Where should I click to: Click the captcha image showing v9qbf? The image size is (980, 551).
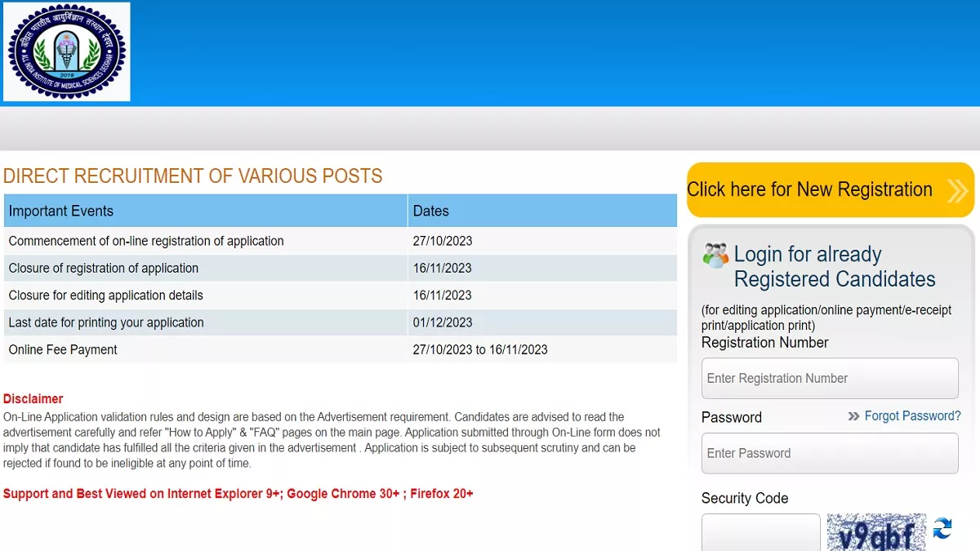[876, 533]
